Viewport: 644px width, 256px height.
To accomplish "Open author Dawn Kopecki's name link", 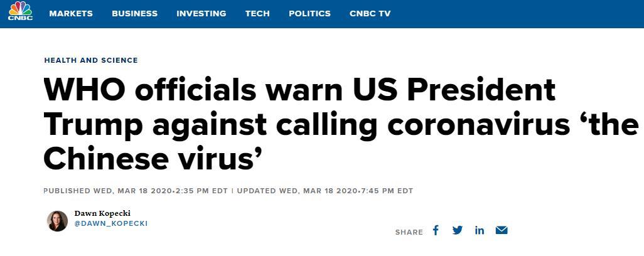I will (102, 213).
